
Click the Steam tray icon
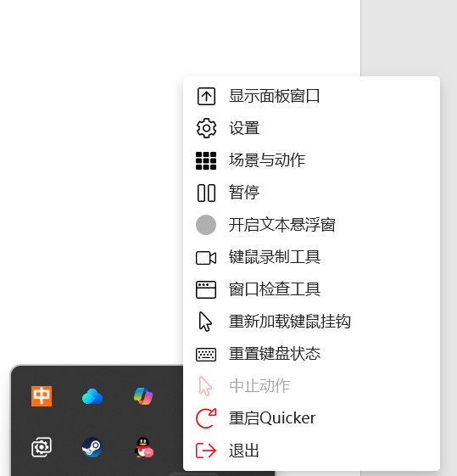click(x=92, y=447)
